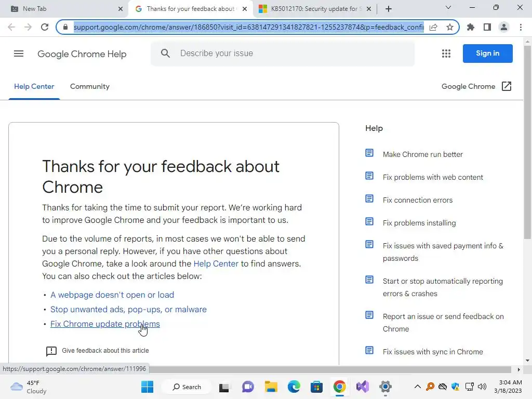Viewport: 532px width, 399px height.
Task: Launch Microsoft Edge from the taskbar
Action: click(x=294, y=387)
